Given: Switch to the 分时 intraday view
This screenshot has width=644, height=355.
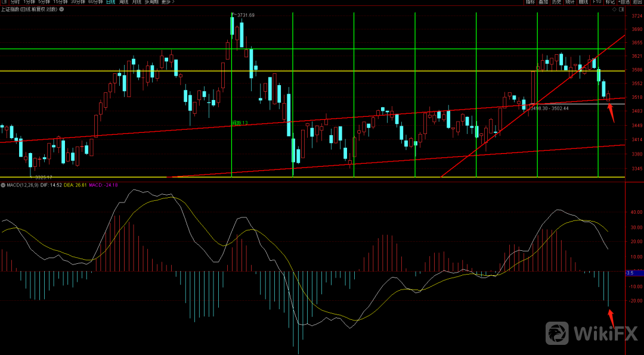Looking at the screenshot, I should [15, 2].
